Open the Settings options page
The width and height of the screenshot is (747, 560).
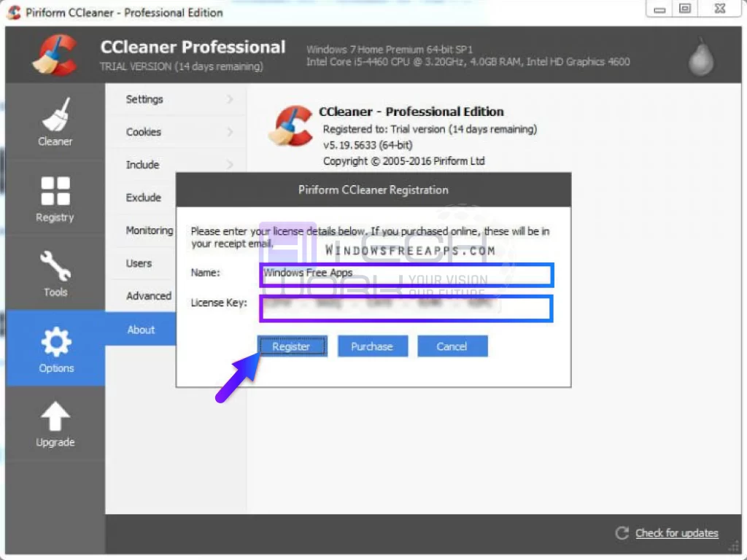tap(177, 99)
